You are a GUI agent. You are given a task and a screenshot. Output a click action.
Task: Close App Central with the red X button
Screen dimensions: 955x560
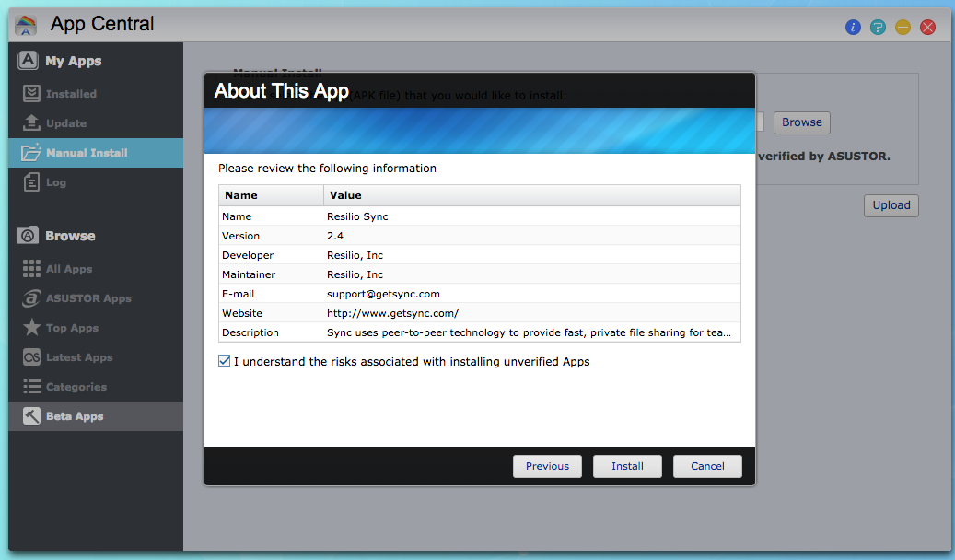coord(927,27)
